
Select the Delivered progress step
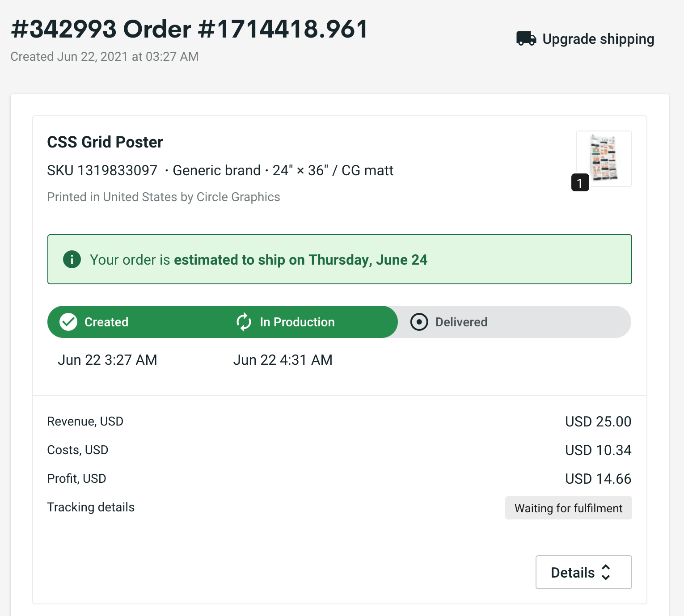pyautogui.click(x=461, y=322)
